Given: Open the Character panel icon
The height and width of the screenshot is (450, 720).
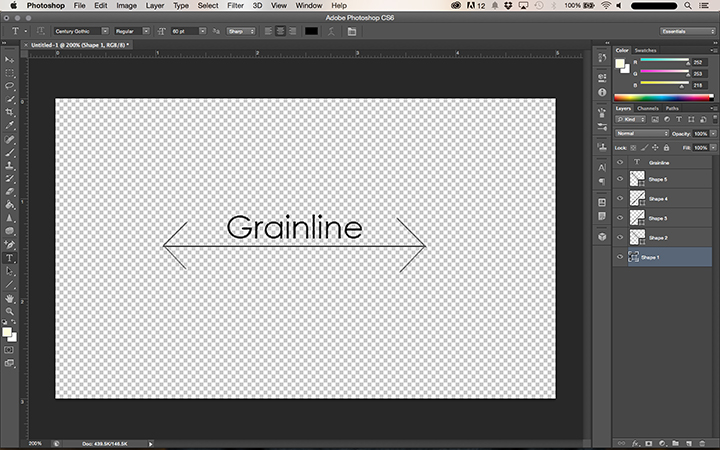Looking at the screenshot, I should [x=602, y=168].
